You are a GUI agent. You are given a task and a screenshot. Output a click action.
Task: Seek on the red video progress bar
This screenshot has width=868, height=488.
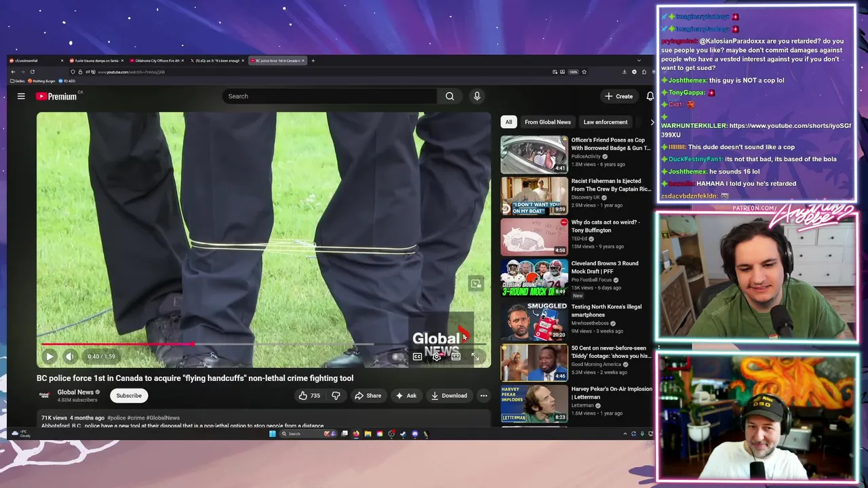point(263,344)
